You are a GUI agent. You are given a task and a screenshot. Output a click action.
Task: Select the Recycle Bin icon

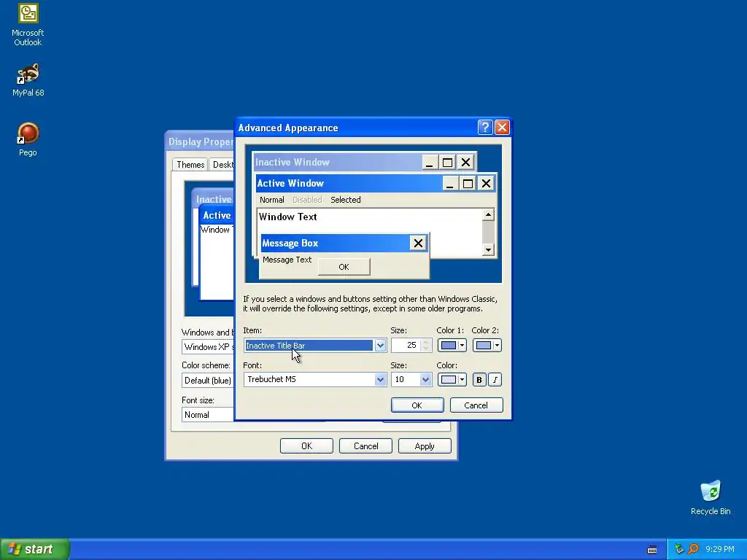click(711, 497)
